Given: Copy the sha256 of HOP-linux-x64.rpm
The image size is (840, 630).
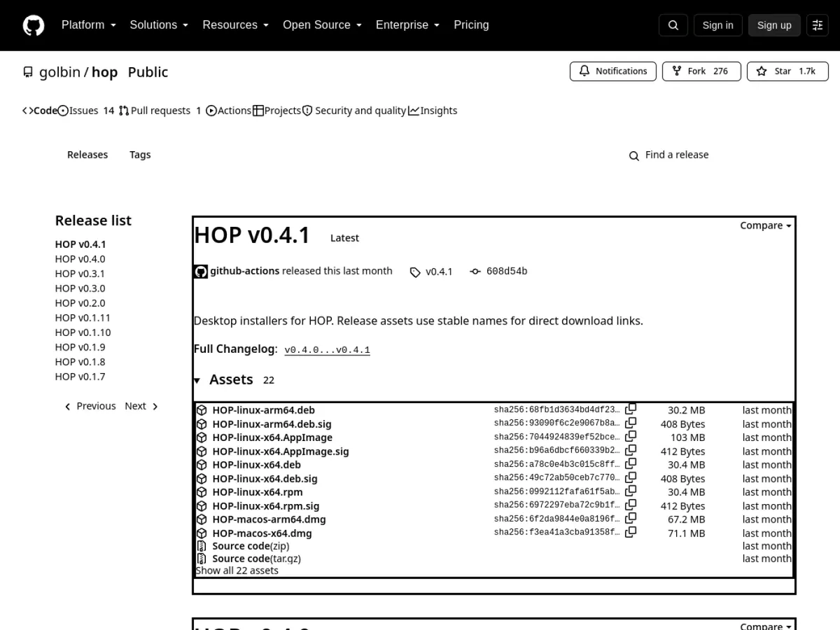Looking at the screenshot, I should [631, 491].
